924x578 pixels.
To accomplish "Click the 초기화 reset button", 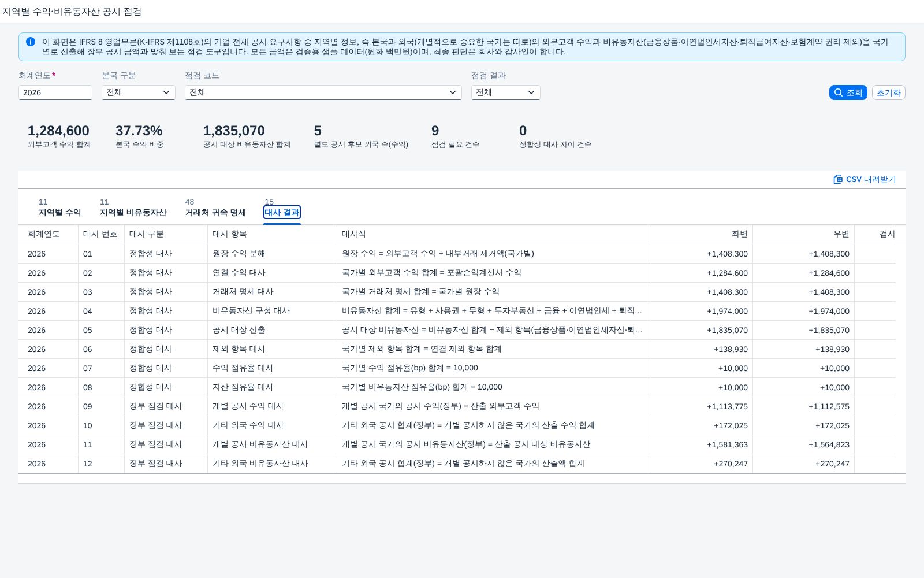I will point(888,92).
